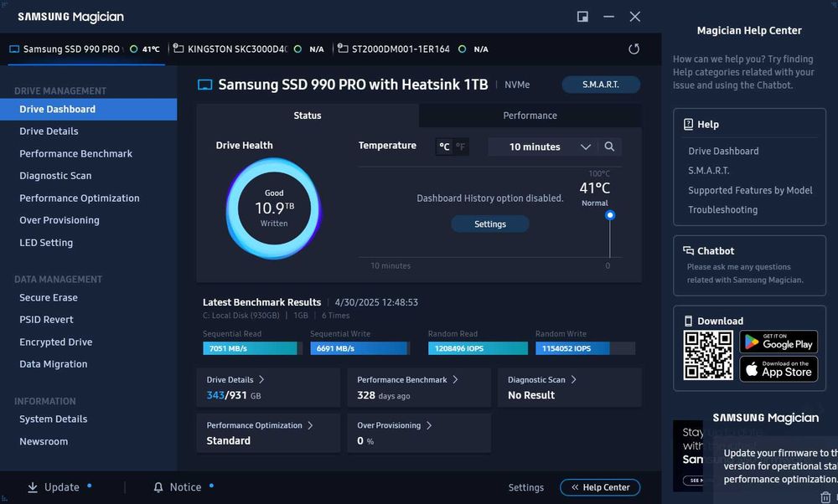Click the Samsung SSD 990 PRO drive icon

point(14,49)
